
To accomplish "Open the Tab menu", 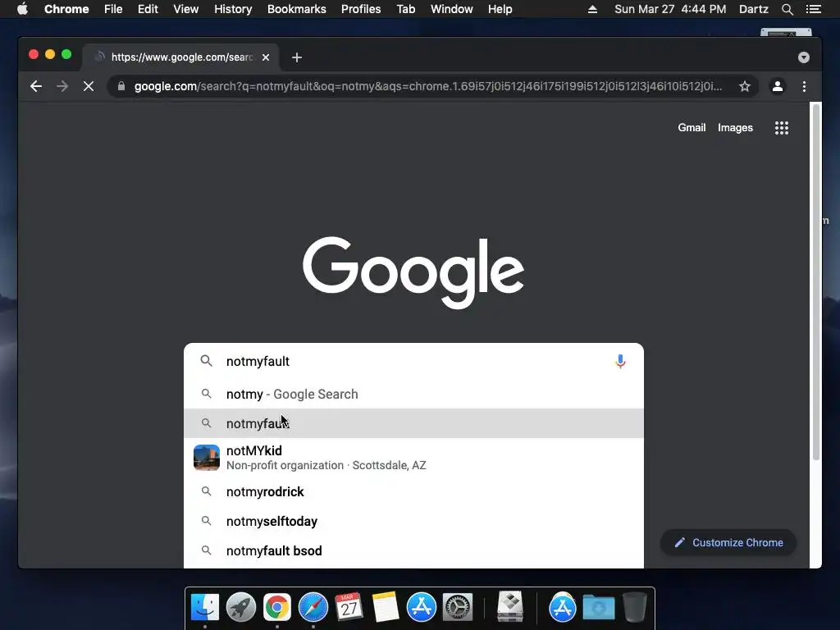I will tap(406, 9).
